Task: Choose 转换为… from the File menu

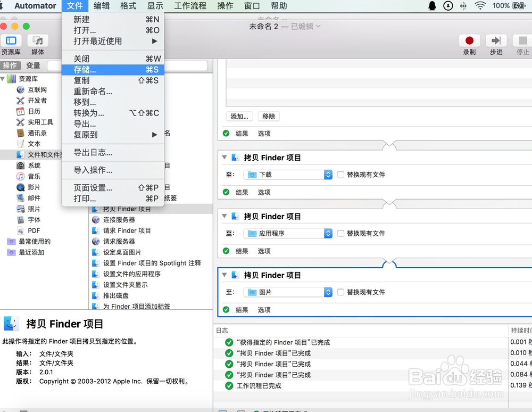Action: 113,113
